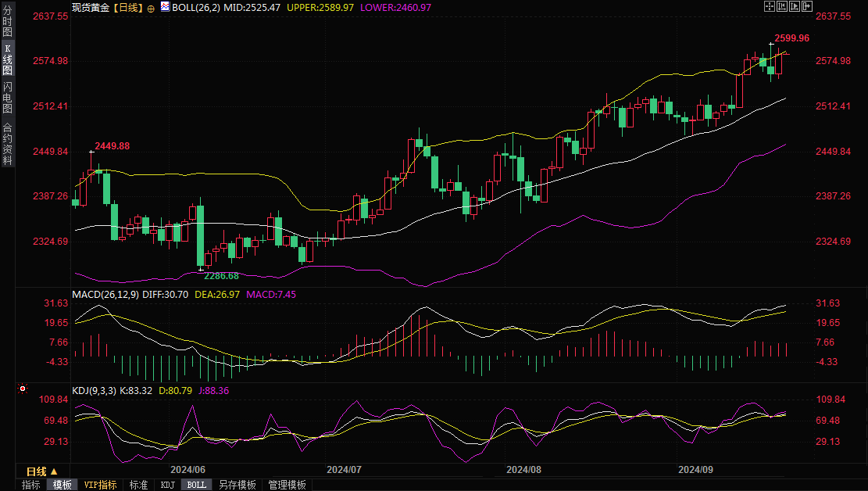Select the VIP指标 bottom tab
868x491 pixels.
tap(100, 485)
